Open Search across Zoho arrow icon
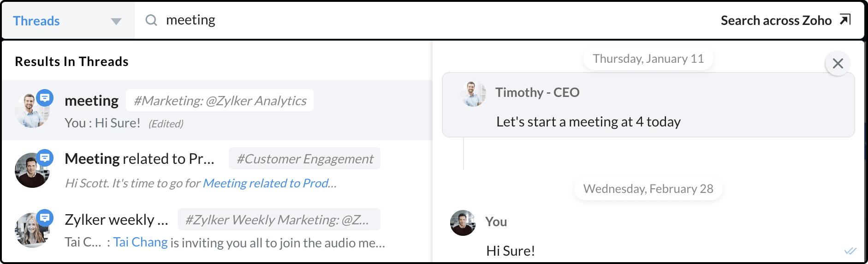This screenshot has width=868, height=264. tap(845, 20)
